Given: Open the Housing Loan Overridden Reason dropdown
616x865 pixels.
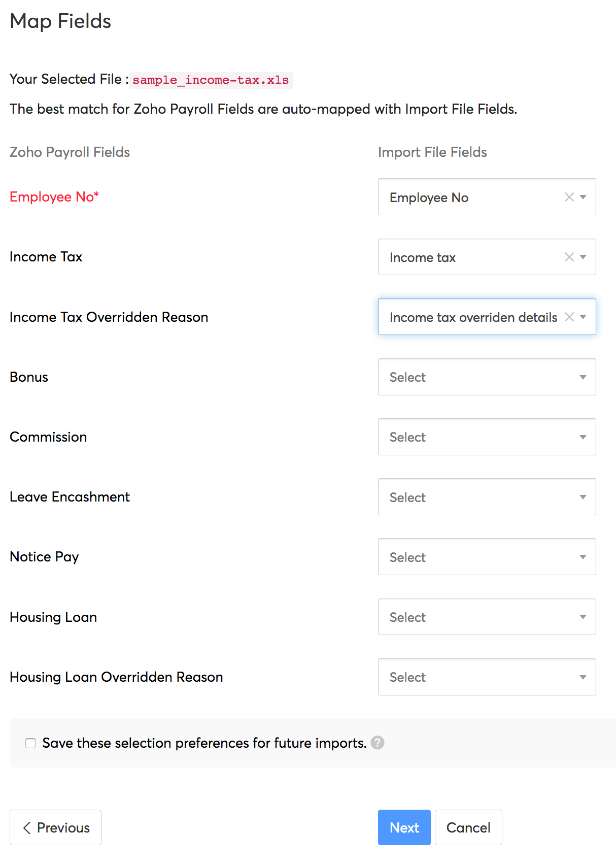Looking at the screenshot, I should click(487, 677).
